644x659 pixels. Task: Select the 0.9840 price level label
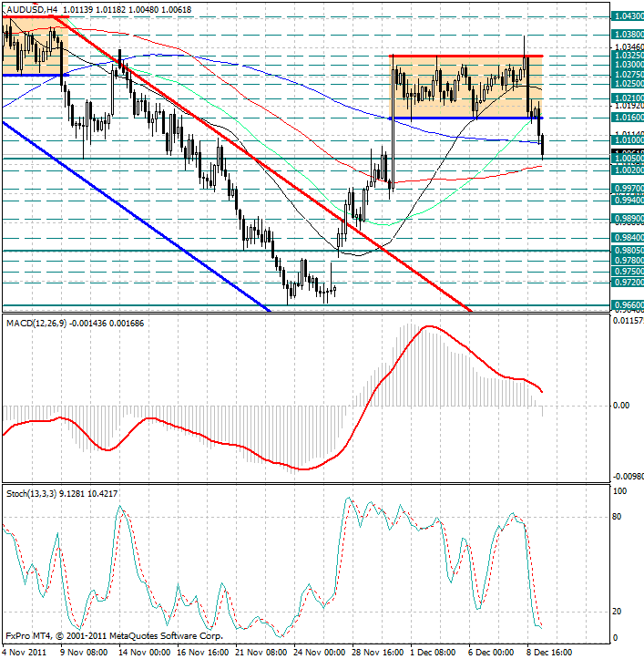pos(628,238)
